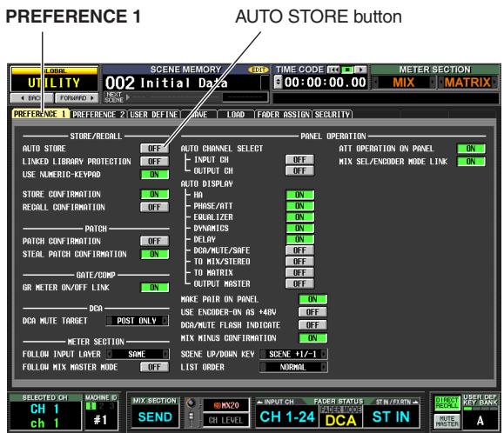Enable USE ENCODER-ON AS +48V
This screenshot has height=433, width=504.
pos(312,312)
